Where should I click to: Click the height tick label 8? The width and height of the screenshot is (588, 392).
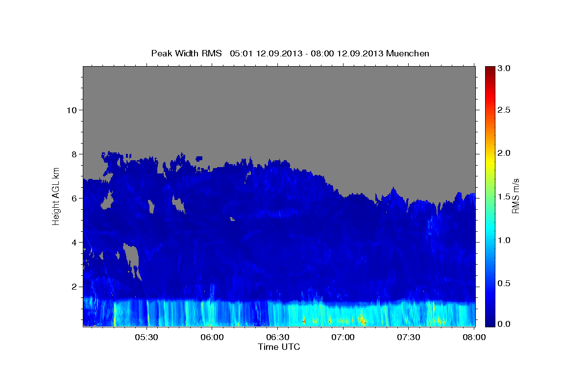click(x=73, y=154)
